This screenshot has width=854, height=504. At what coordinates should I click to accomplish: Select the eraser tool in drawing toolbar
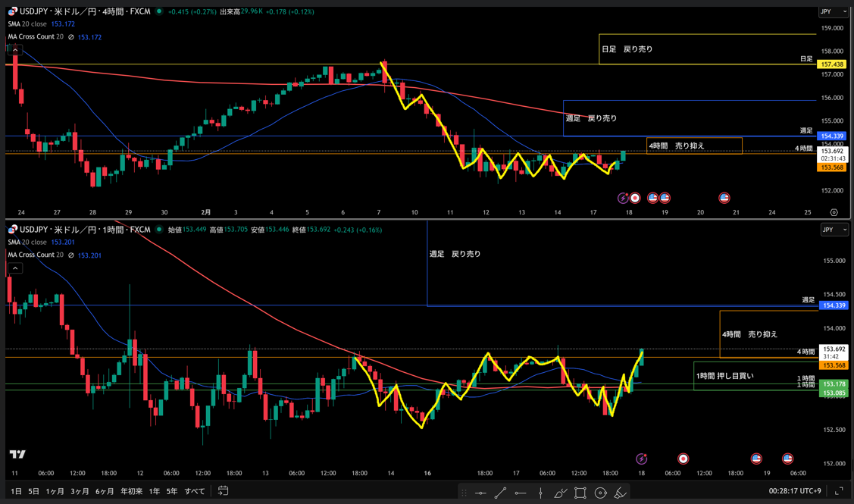(x=620, y=493)
